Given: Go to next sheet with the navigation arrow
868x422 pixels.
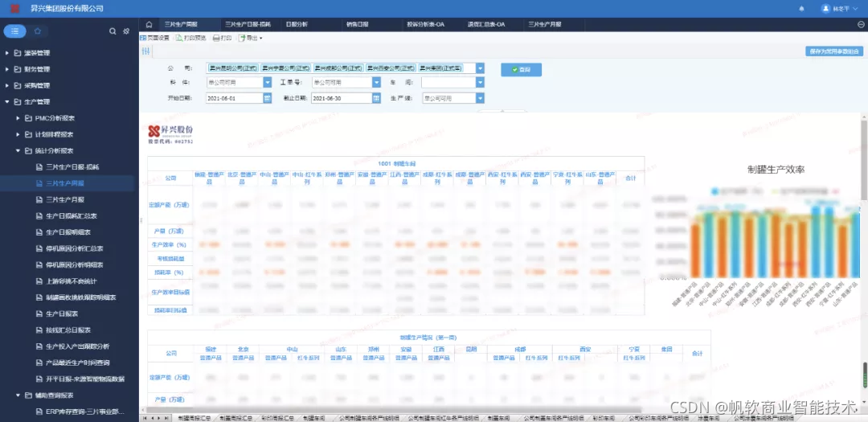Looking at the screenshot, I should pos(161,418).
